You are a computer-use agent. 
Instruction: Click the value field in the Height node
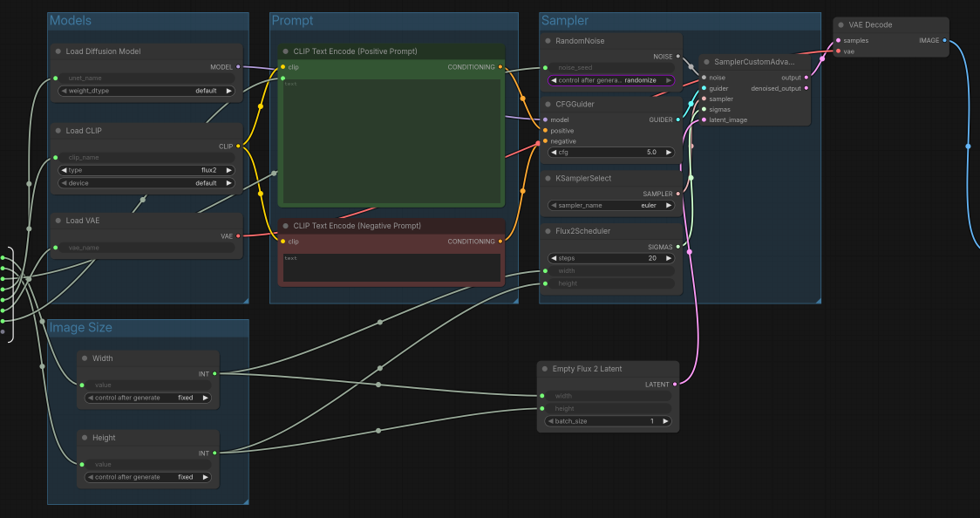pyautogui.click(x=147, y=464)
